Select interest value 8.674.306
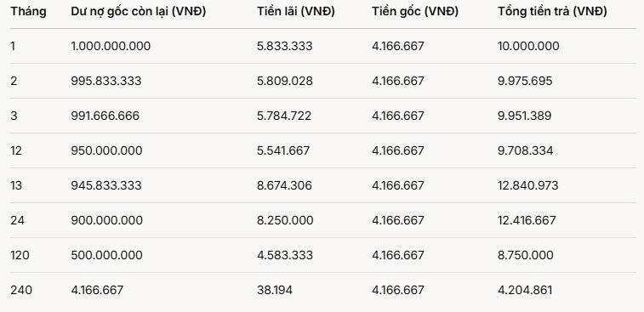Viewport: 644px width, 312px height. pyautogui.click(x=284, y=185)
